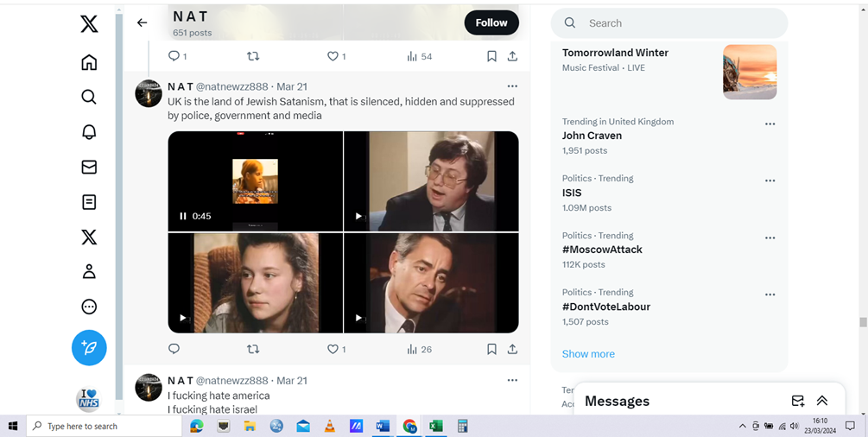
Task: Click the compose post button
Action: click(x=89, y=347)
